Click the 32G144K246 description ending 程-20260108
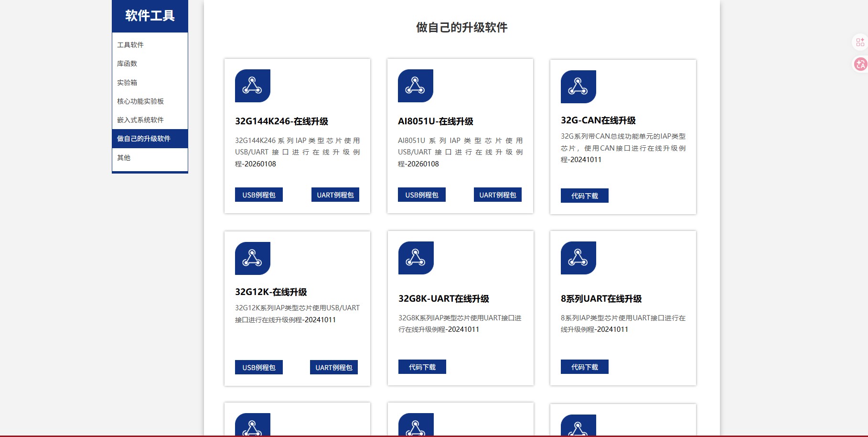 (x=297, y=152)
